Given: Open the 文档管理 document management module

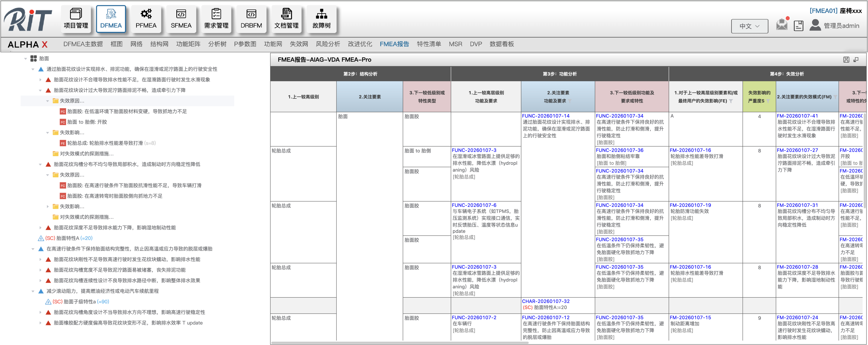Looking at the screenshot, I should click(x=287, y=19).
